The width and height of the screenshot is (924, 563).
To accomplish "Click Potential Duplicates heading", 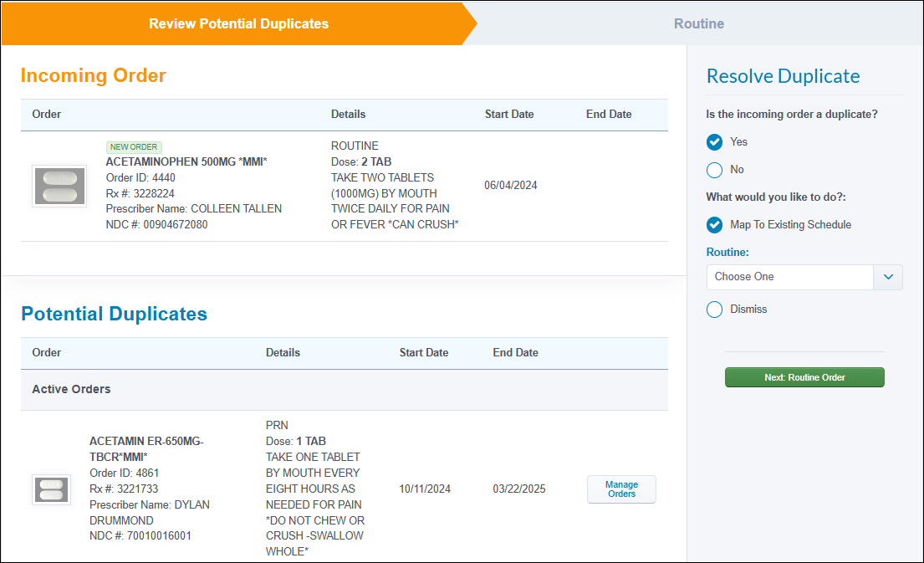I will tap(115, 314).
